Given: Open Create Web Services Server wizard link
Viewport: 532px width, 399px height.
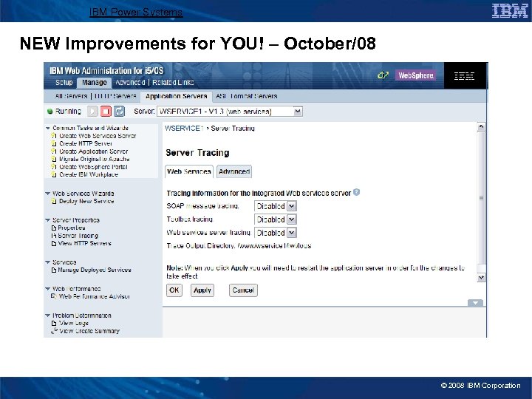Looking at the screenshot, I should [x=98, y=136].
